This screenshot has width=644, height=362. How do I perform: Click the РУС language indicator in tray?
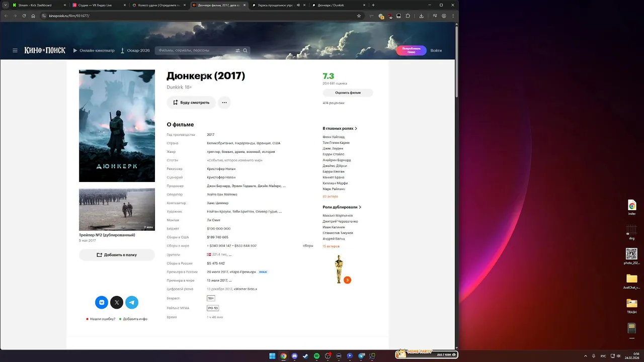(603, 356)
